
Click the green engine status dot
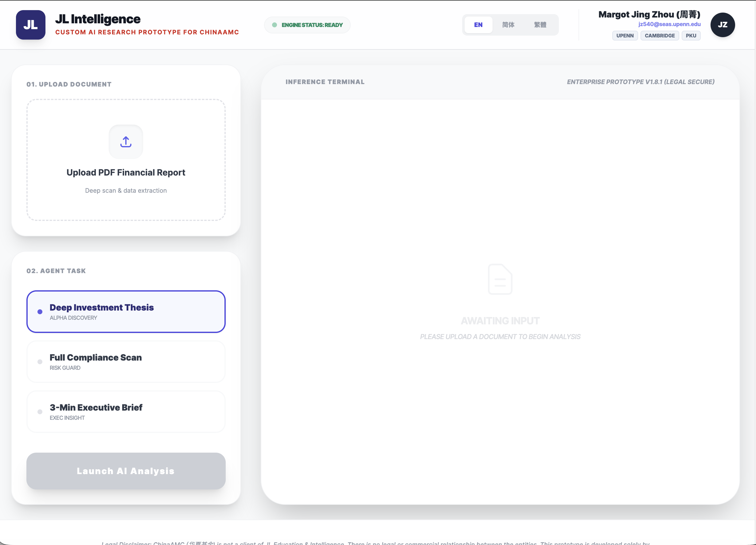click(274, 25)
